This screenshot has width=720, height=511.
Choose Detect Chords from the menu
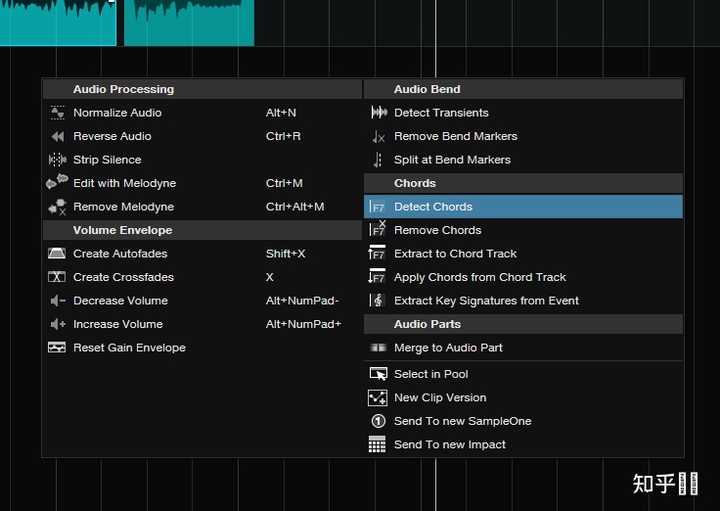click(x=433, y=207)
